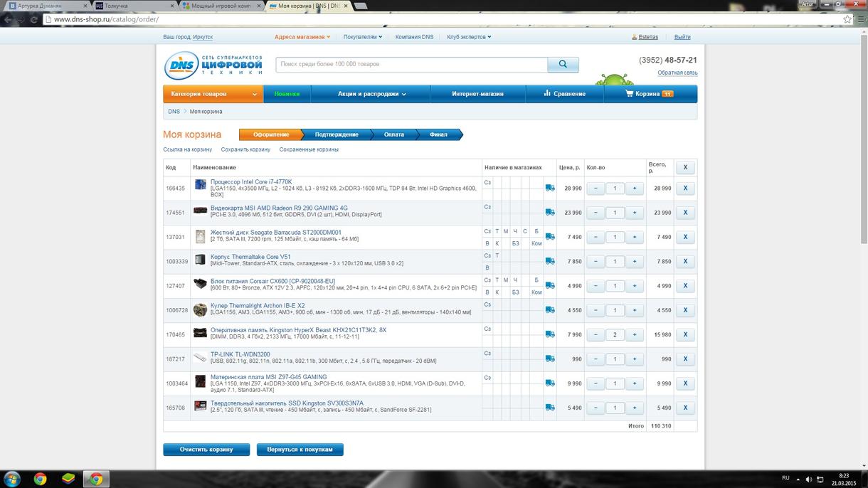Image resolution: width=868 pixels, height=488 pixels.
Task: Open the MSI Z97-G45 motherboard thumbnail
Action: (201, 382)
